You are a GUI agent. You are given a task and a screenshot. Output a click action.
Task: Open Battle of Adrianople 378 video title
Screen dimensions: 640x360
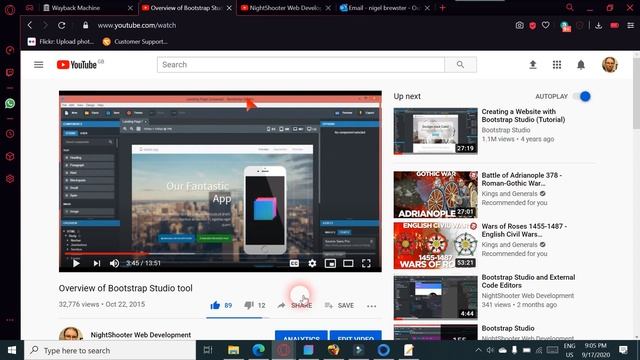(522, 179)
